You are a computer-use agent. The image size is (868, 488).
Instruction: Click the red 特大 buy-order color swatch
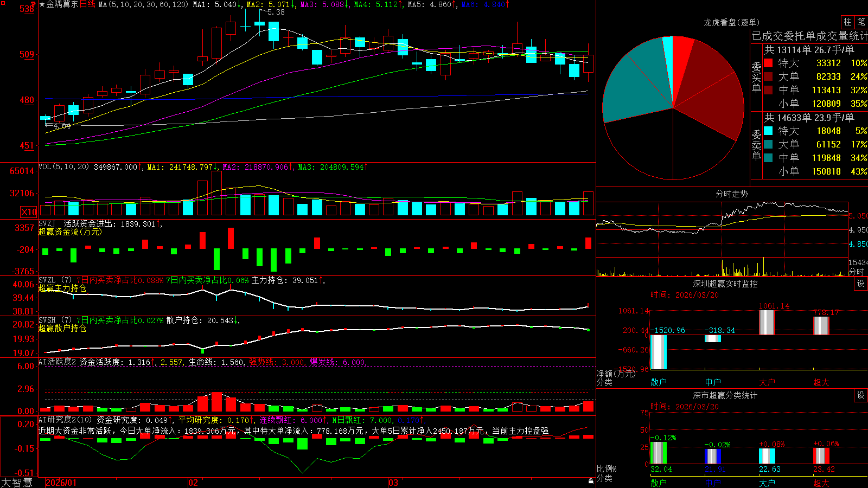[768, 63]
